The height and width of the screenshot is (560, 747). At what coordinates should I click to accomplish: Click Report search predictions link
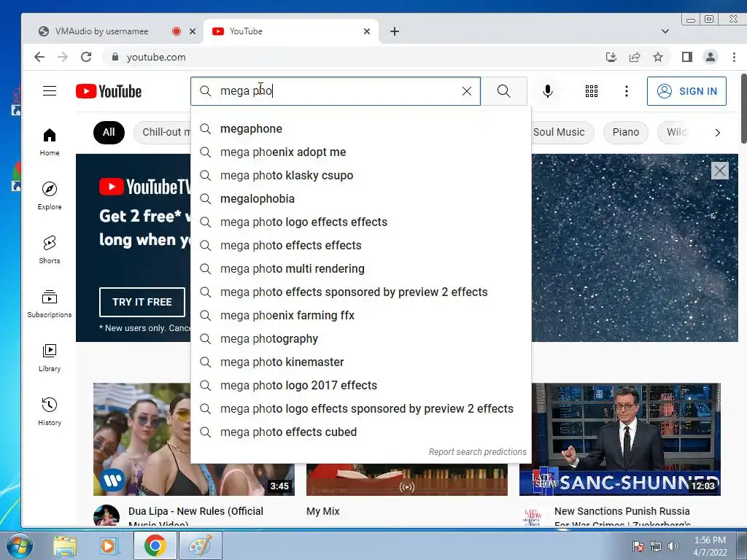pos(477,452)
